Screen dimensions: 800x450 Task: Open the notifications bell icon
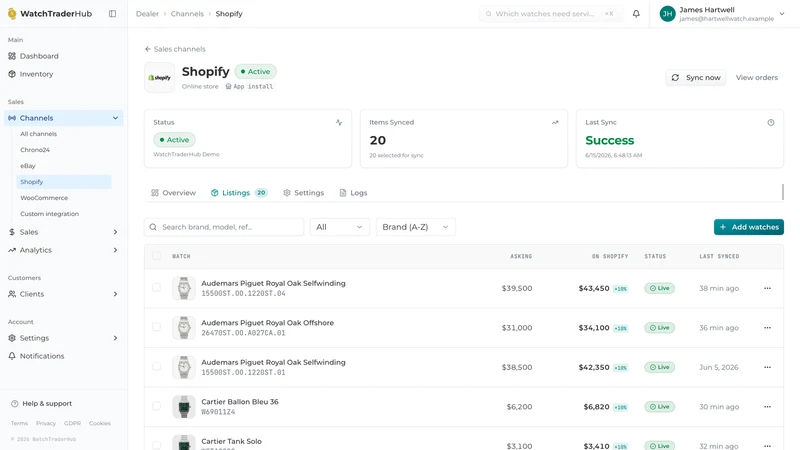point(636,14)
